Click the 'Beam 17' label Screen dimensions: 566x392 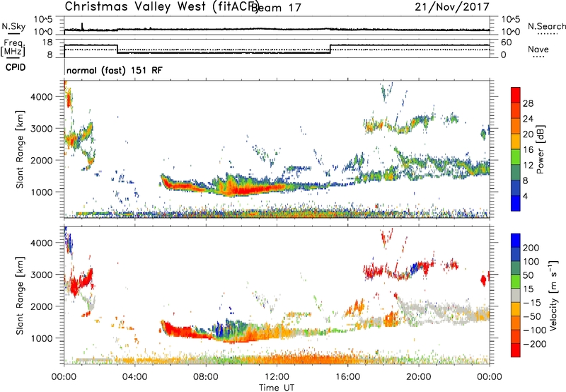[276, 7]
